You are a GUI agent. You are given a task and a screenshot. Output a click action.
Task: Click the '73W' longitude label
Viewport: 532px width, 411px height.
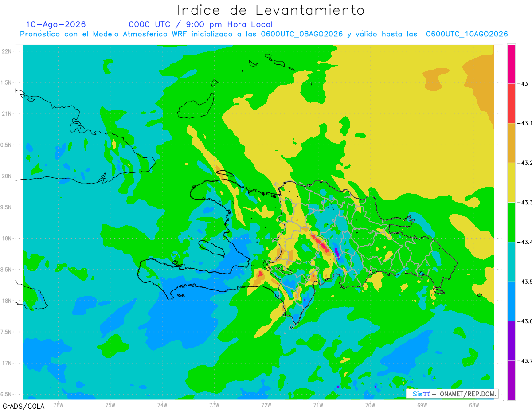click(214, 404)
